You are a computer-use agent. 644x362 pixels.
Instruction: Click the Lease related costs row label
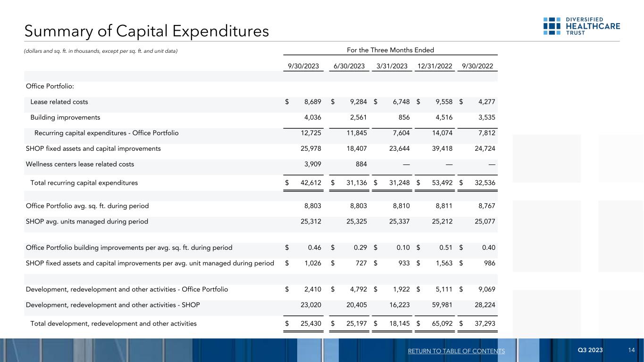coord(59,102)
